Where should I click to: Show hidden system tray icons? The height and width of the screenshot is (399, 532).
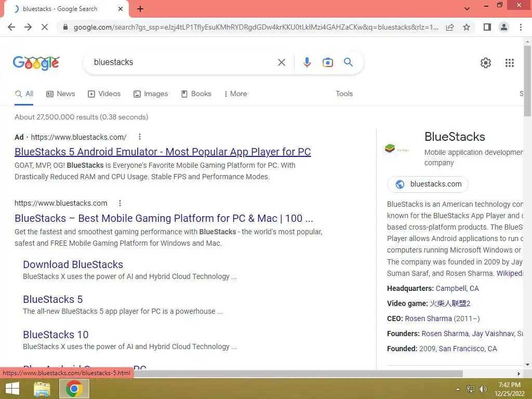tap(458, 389)
